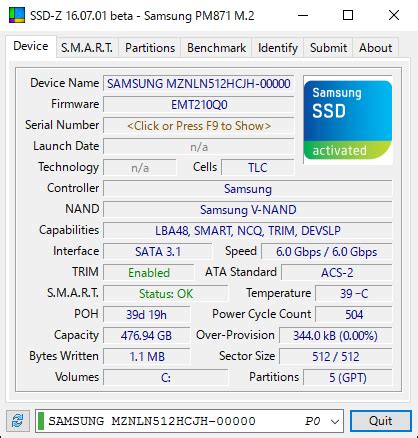Click the Cells value TLC

pyautogui.click(x=258, y=168)
